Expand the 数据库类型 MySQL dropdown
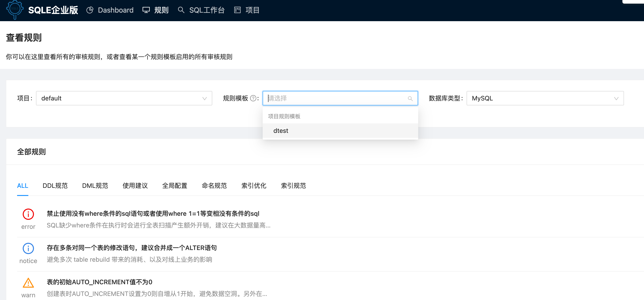The width and height of the screenshot is (644, 300). [545, 98]
